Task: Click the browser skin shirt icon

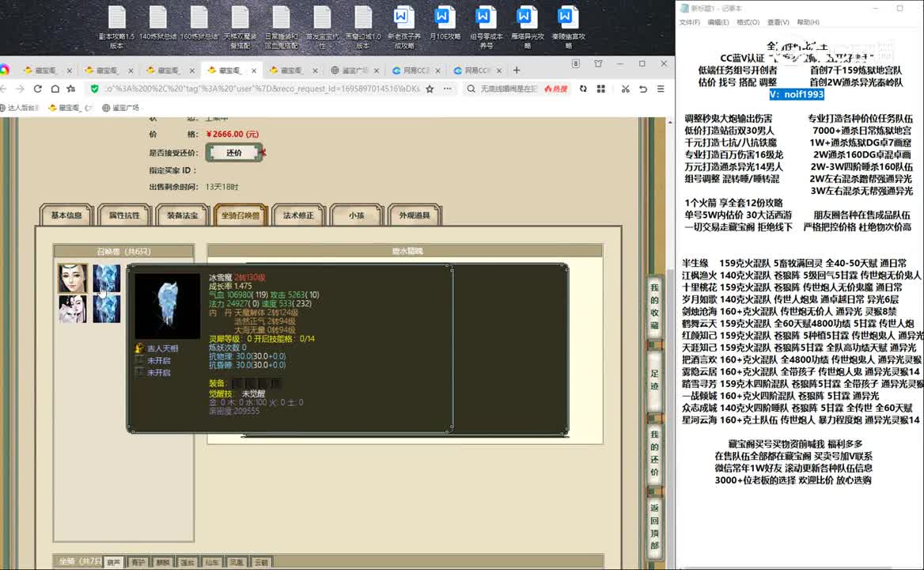Action: pos(598,63)
